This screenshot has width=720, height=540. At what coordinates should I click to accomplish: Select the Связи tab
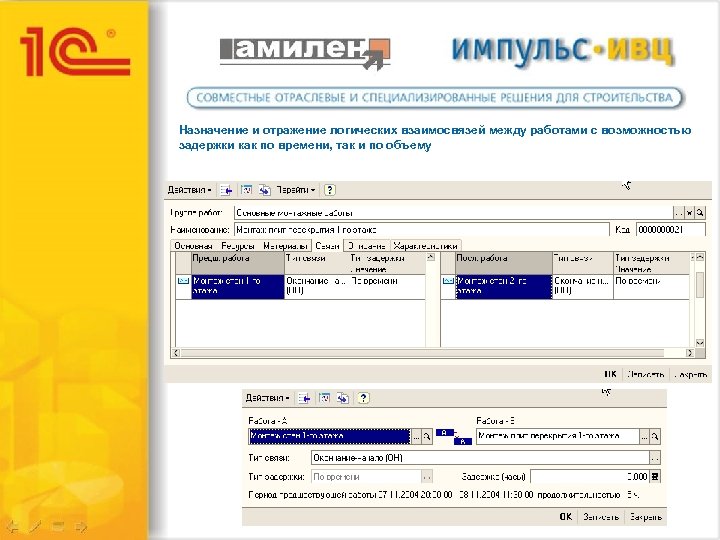327,246
